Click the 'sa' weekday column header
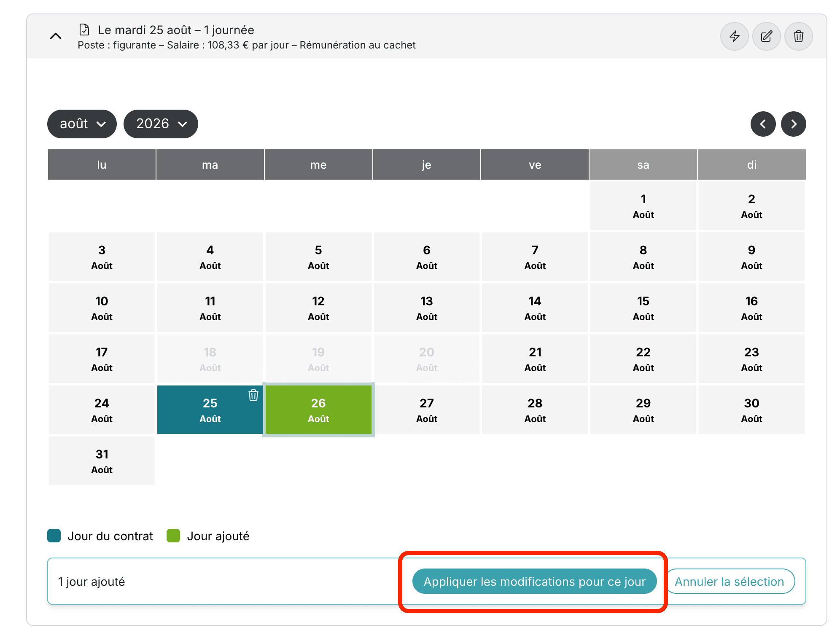 pos(643,164)
